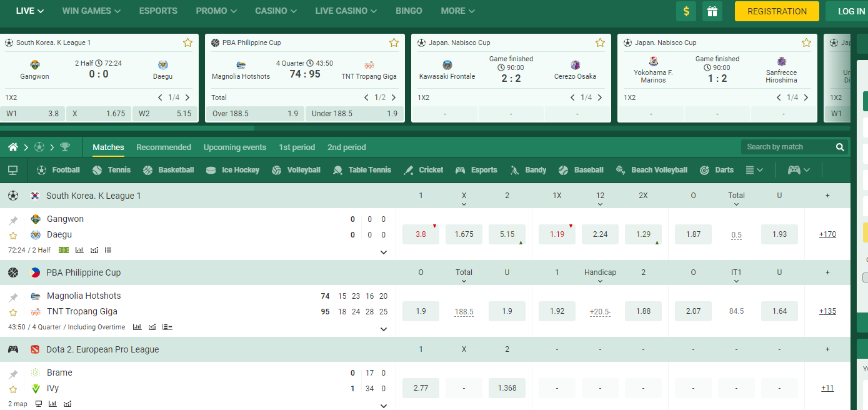Image resolution: width=868 pixels, height=410 pixels.
Task: Previous market arrow on PBA Philippine Cup card
Action: [366, 97]
